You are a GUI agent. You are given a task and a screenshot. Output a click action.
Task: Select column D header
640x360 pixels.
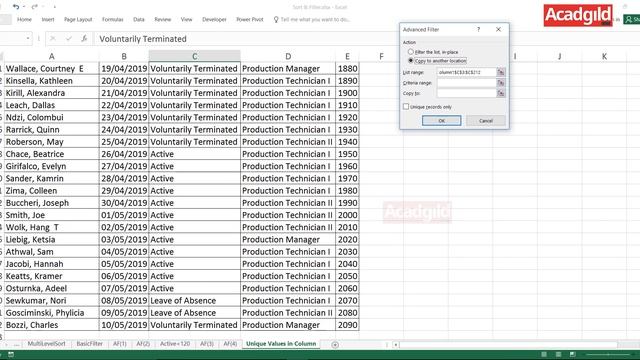pos(288,56)
